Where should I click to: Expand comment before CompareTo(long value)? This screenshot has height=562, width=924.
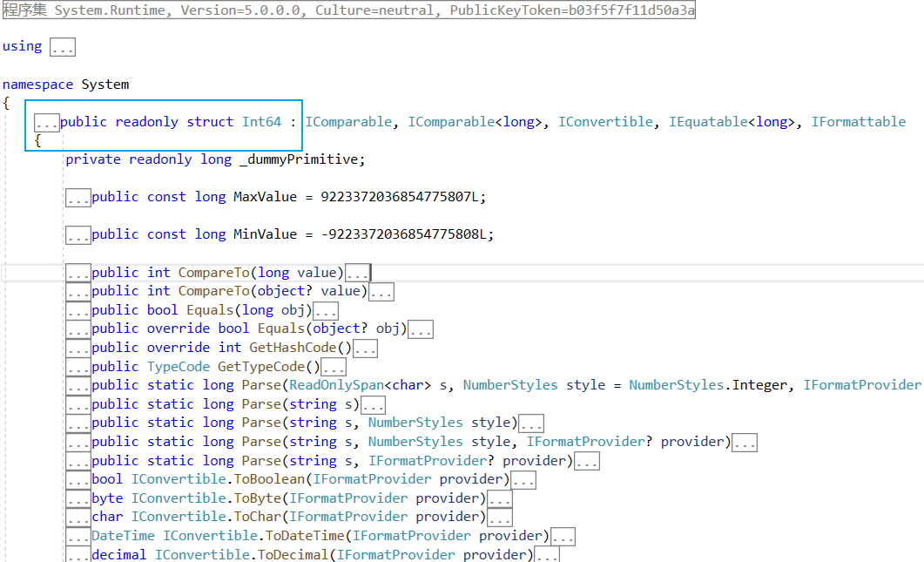(78, 273)
